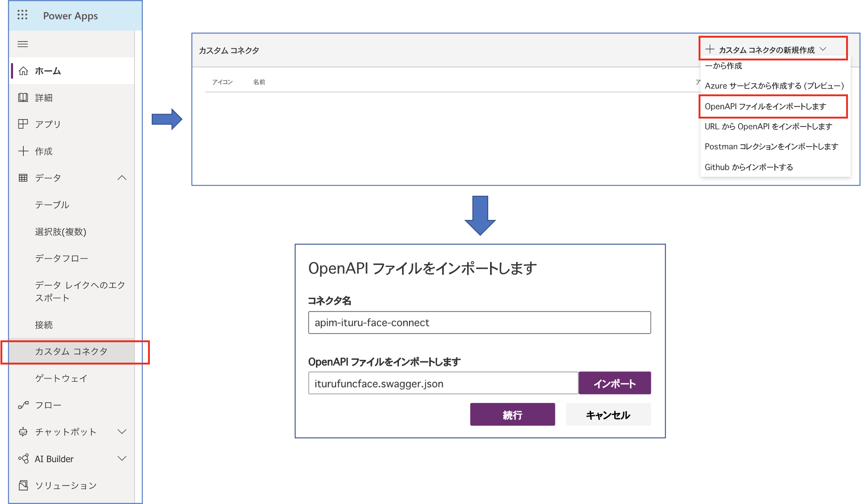Image resolution: width=861 pixels, height=504 pixels.
Task: Collapse the データ section chevron
Action: click(x=122, y=178)
